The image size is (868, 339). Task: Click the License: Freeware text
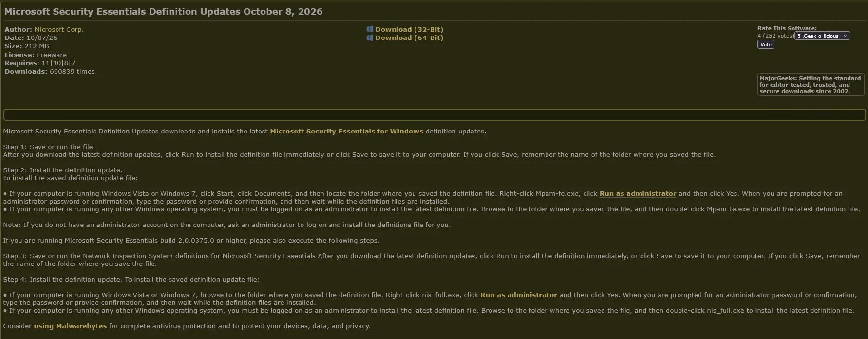pos(36,55)
